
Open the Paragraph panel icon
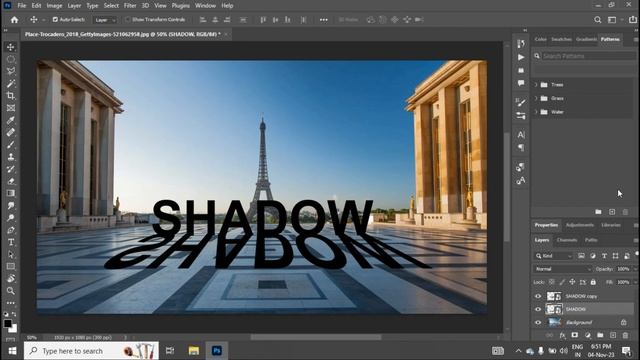[x=521, y=148]
